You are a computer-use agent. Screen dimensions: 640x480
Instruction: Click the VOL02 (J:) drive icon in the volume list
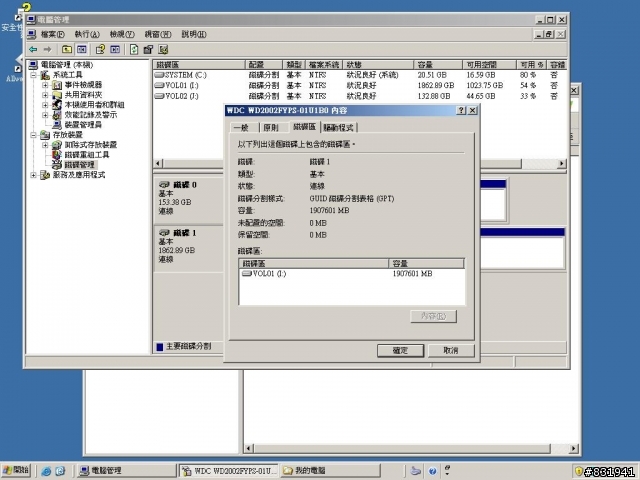pyautogui.click(x=159, y=96)
